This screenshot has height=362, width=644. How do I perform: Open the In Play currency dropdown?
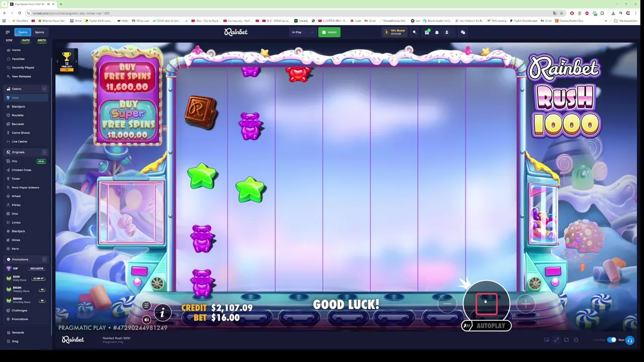click(x=302, y=32)
